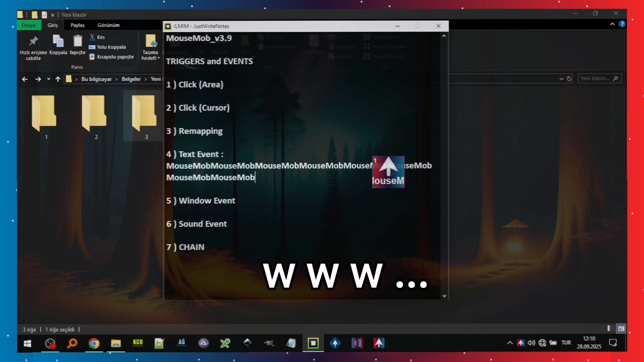
Task: Open the Dosya menu tab
Action: pos(29,25)
